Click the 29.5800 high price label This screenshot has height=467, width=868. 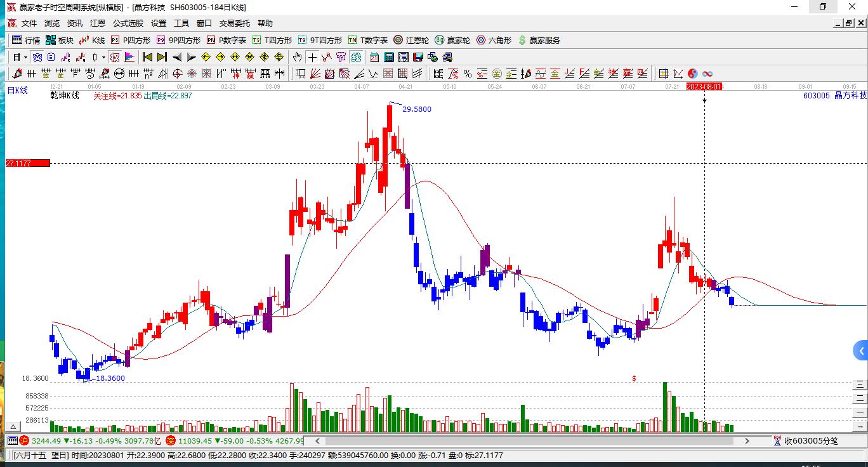(417, 109)
